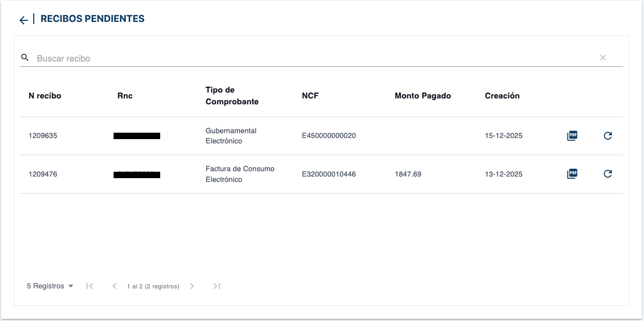Screen dimensions: 644x321
Task: Sort by N recibo column header
Action: (x=45, y=96)
